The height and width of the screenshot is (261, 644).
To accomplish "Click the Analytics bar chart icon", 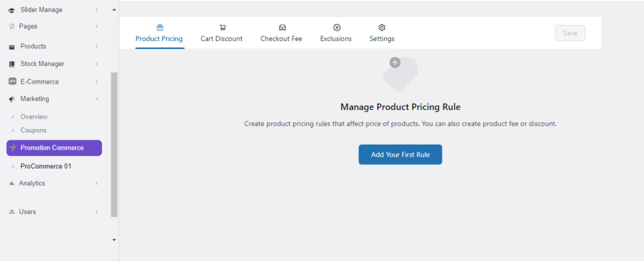I will 12,184.
